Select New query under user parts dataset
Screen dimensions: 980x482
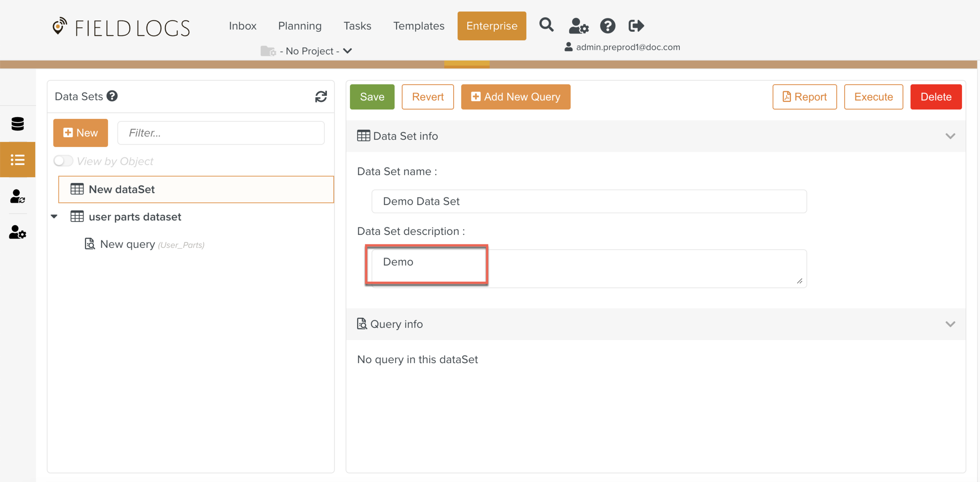[x=128, y=244]
